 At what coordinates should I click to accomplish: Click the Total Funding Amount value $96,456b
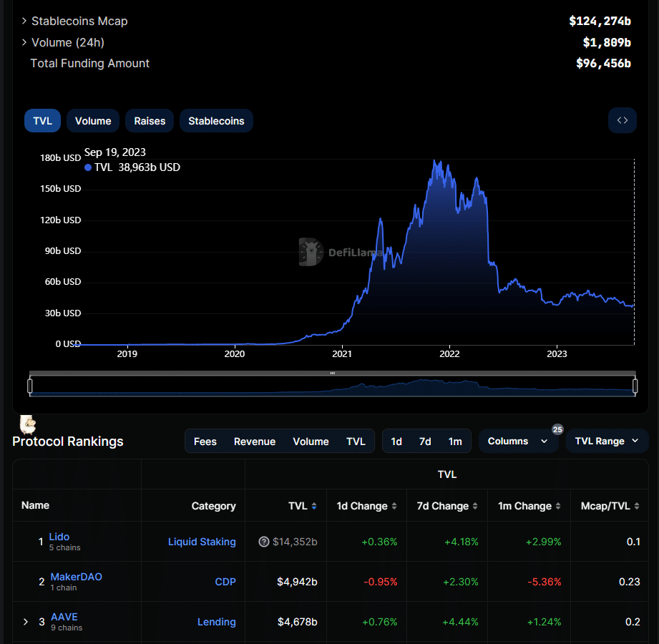603,63
